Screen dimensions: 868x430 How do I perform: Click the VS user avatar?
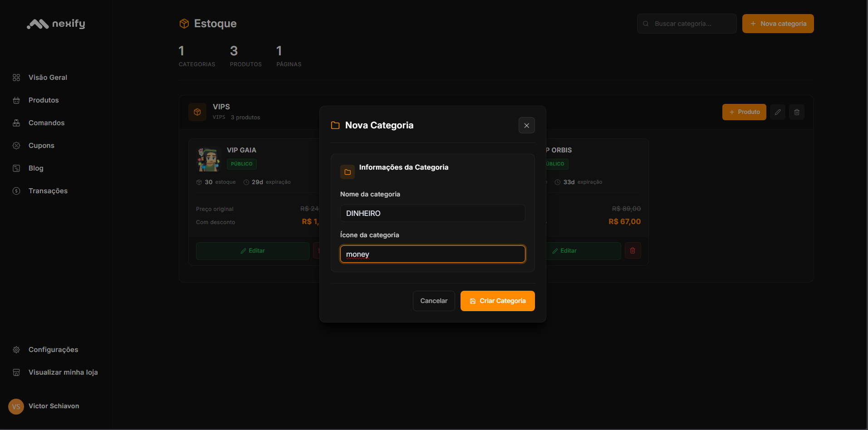[x=16, y=406]
